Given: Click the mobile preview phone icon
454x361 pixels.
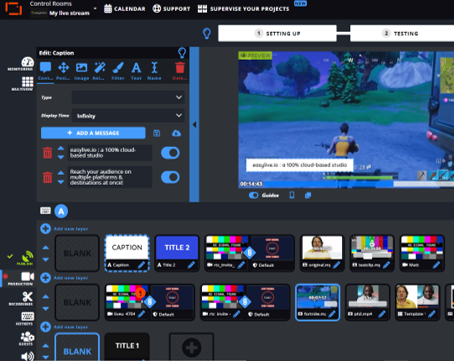Looking at the screenshot, I should pyautogui.click(x=292, y=195).
